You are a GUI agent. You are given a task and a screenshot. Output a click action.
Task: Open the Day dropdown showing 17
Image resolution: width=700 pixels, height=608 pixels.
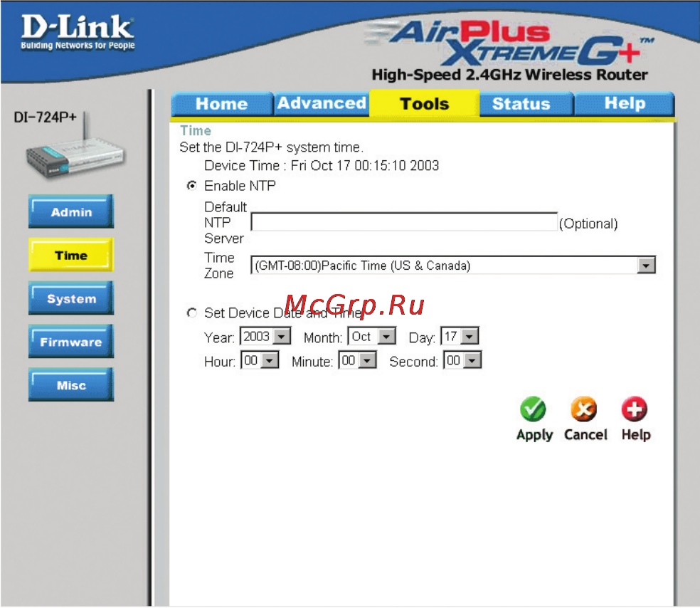460,336
